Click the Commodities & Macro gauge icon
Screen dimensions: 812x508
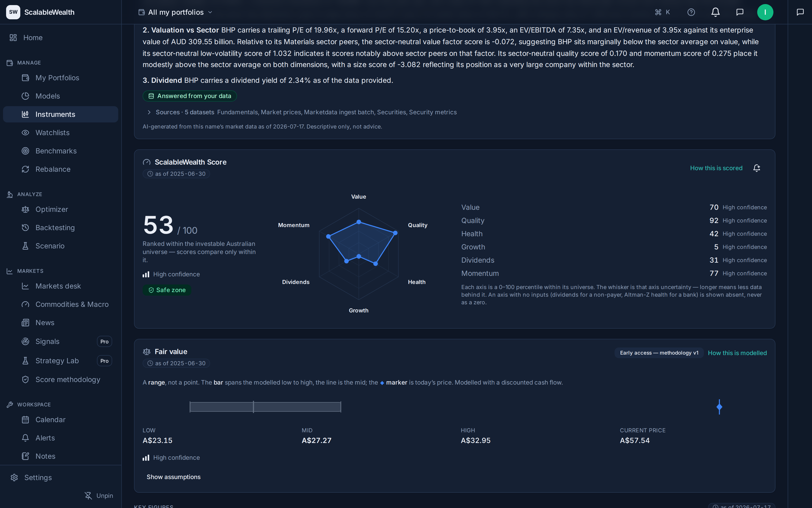pos(25,304)
